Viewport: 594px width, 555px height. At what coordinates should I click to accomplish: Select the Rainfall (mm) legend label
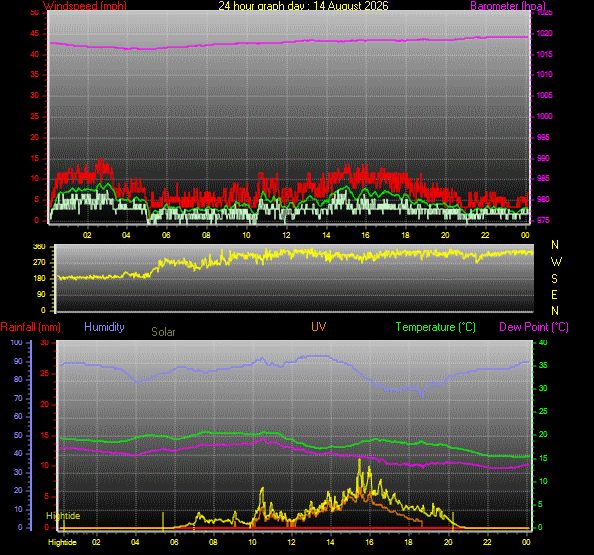[x=31, y=327]
